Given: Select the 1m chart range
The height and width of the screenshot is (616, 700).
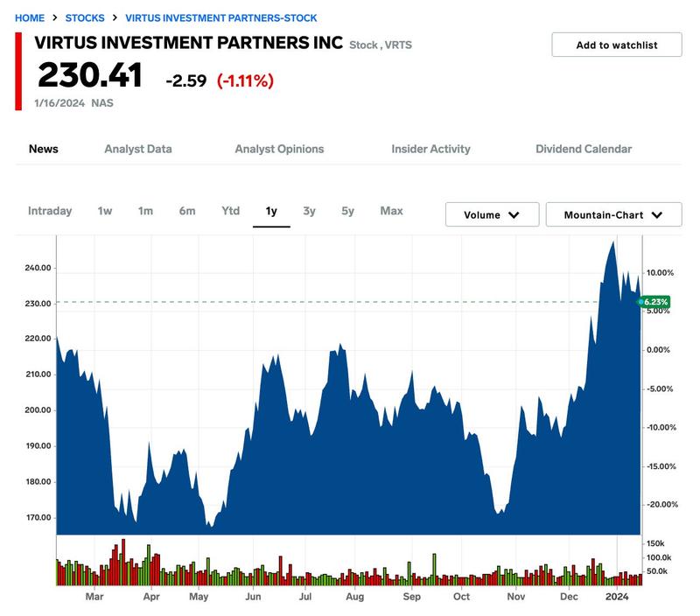Looking at the screenshot, I should point(145,211).
